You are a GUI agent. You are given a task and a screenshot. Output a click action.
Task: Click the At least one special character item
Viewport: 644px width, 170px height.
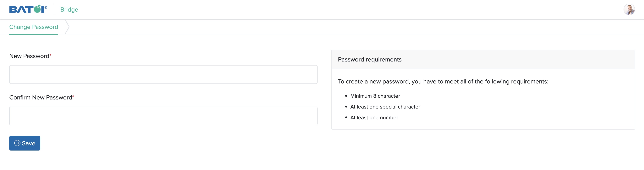pos(385,107)
